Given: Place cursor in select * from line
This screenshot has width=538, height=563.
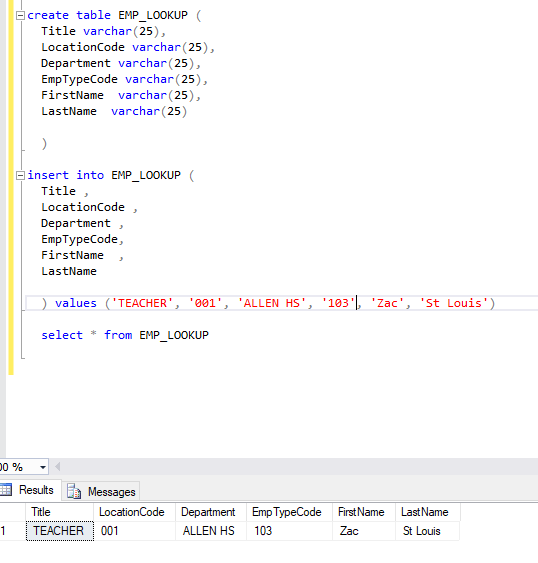Looking at the screenshot, I should [x=125, y=335].
